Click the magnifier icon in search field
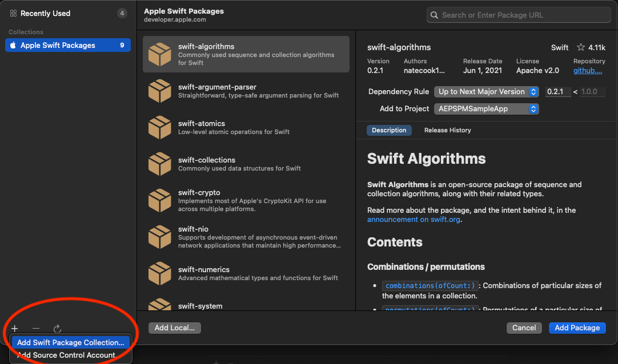 [434, 15]
